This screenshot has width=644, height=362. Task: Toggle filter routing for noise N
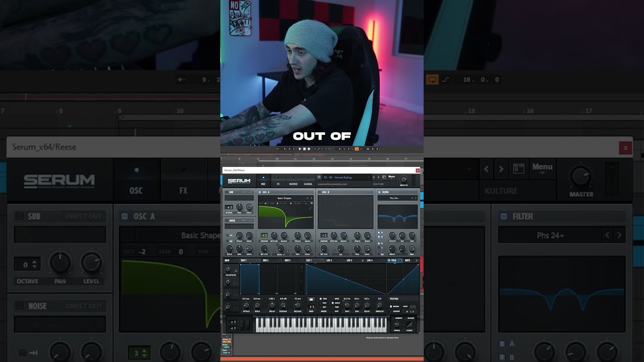379,243
